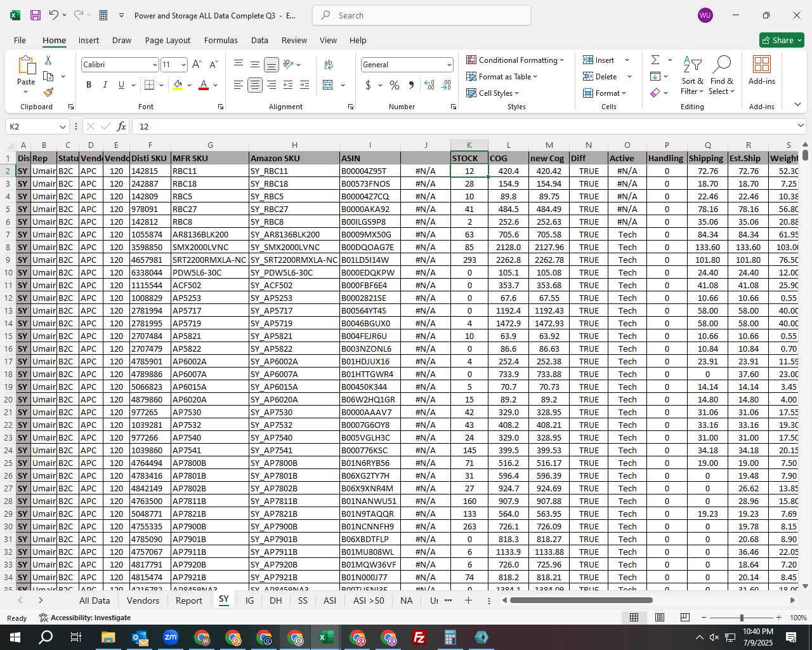
Task: Click the Cut scissors icon
Action: pyautogui.click(x=48, y=60)
